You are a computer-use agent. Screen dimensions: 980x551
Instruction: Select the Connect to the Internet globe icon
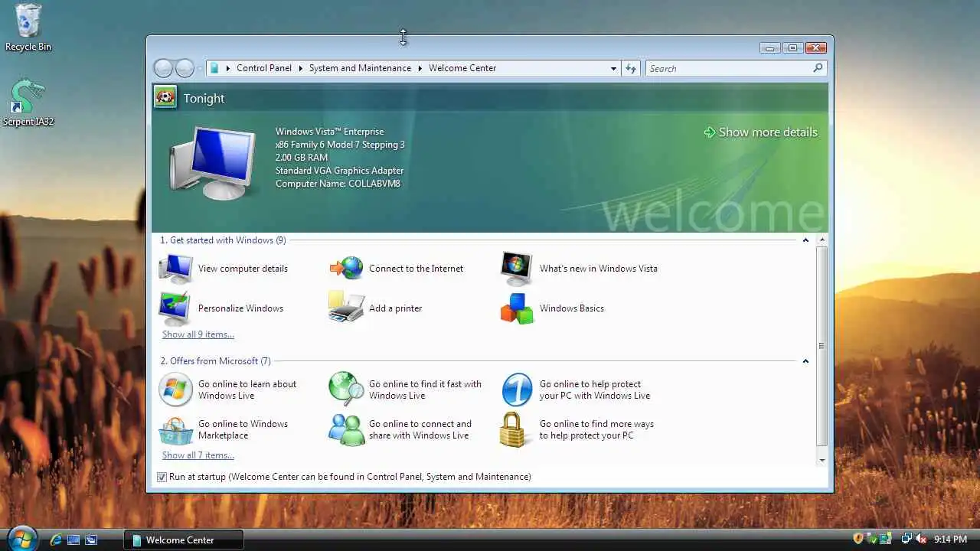click(347, 269)
